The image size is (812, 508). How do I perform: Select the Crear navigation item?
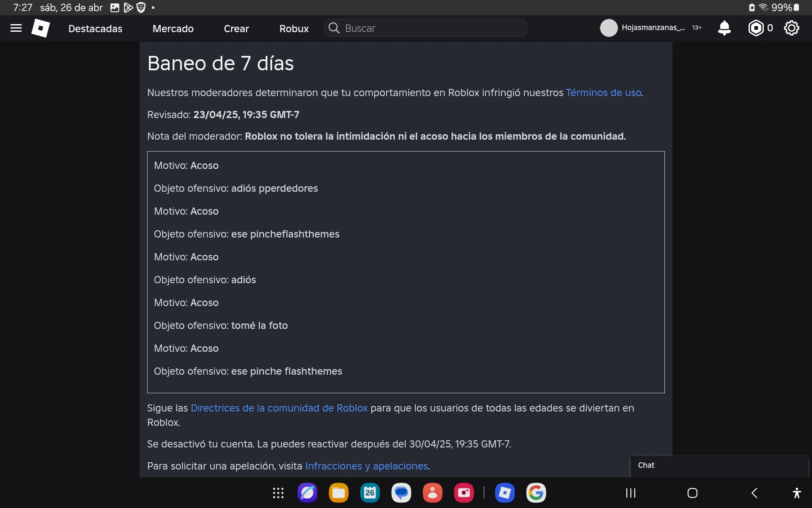click(x=236, y=28)
